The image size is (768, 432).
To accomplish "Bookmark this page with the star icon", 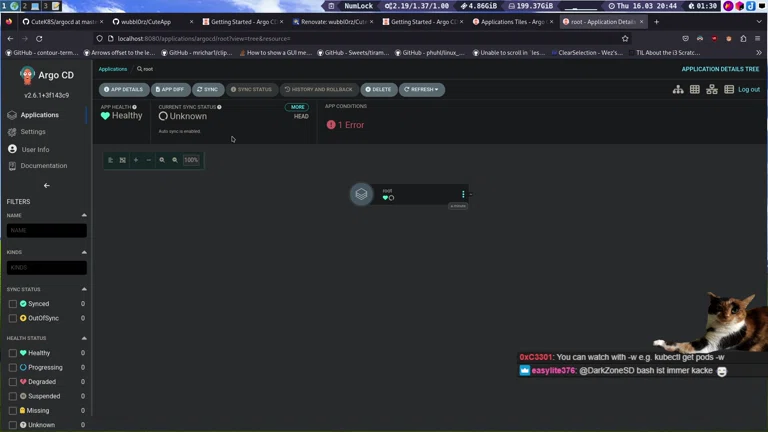I will [625, 39].
